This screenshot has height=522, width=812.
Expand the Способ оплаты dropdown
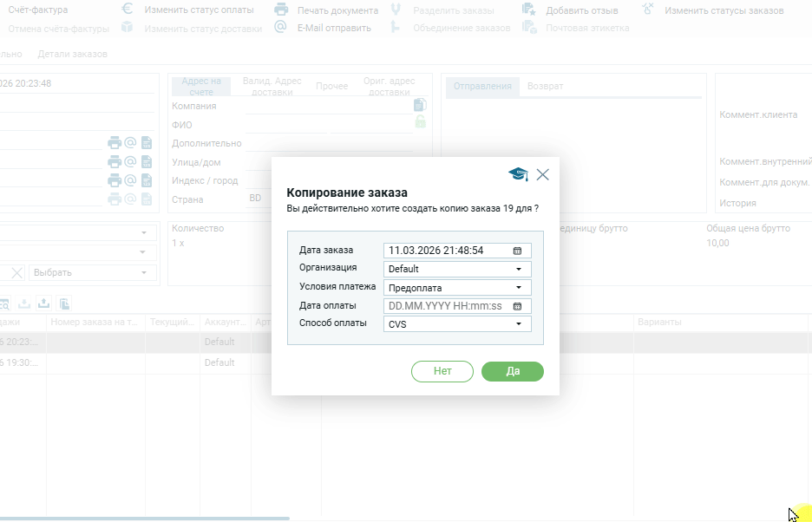pos(519,323)
